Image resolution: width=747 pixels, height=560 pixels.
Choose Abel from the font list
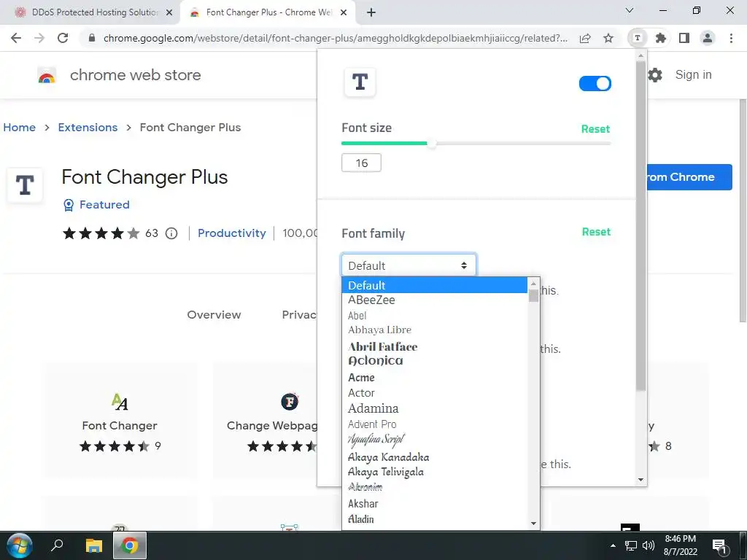[435, 315]
